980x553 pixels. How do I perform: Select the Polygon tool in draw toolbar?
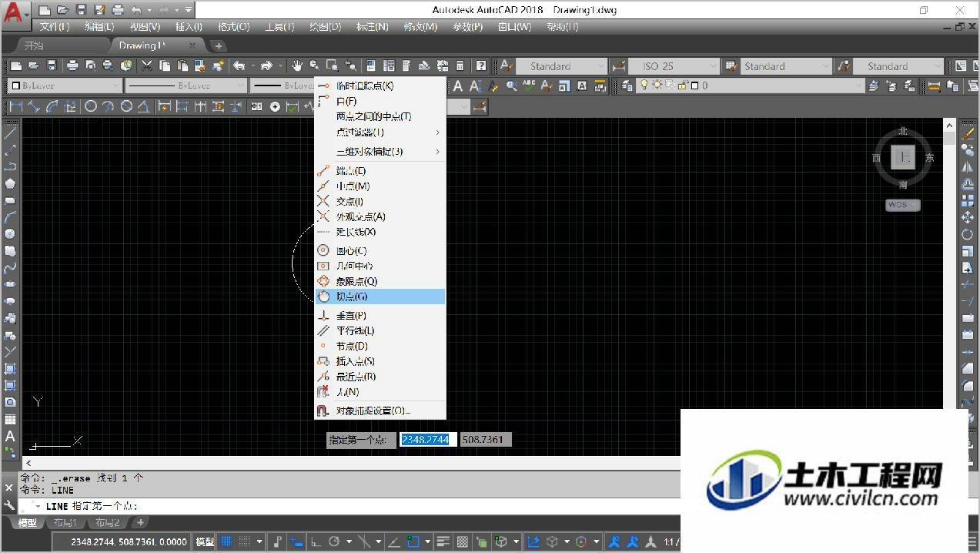pos(10,183)
